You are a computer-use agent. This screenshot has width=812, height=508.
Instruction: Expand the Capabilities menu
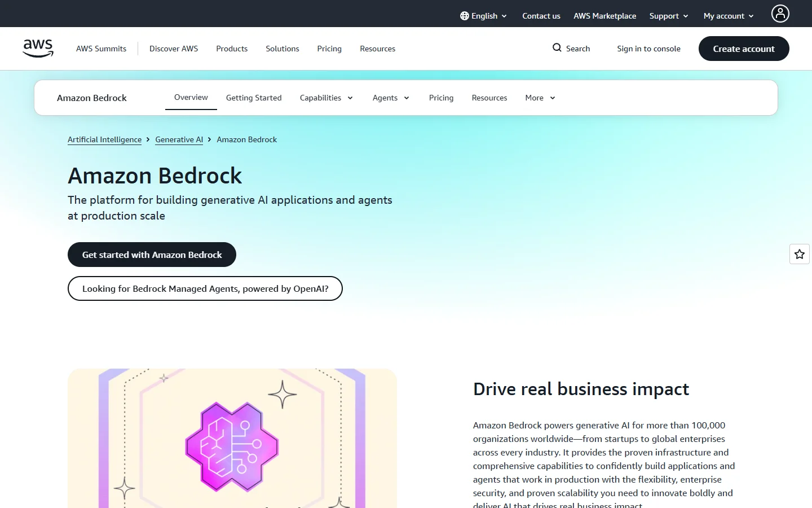pyautogui.click(x=326, y=98)
